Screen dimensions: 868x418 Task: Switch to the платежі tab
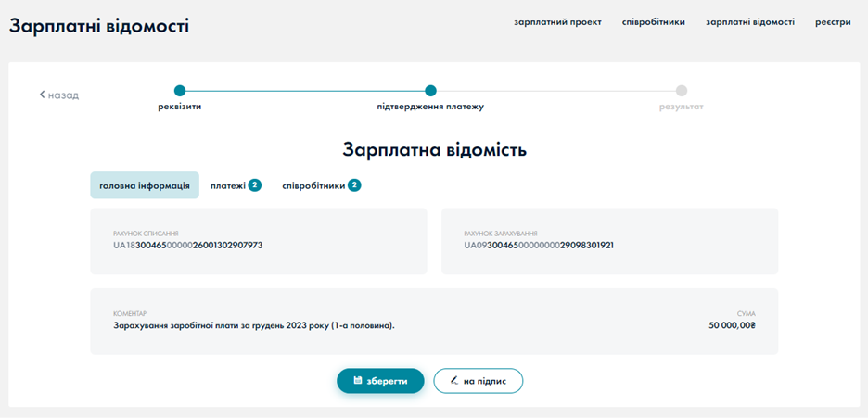pos(227,185)
